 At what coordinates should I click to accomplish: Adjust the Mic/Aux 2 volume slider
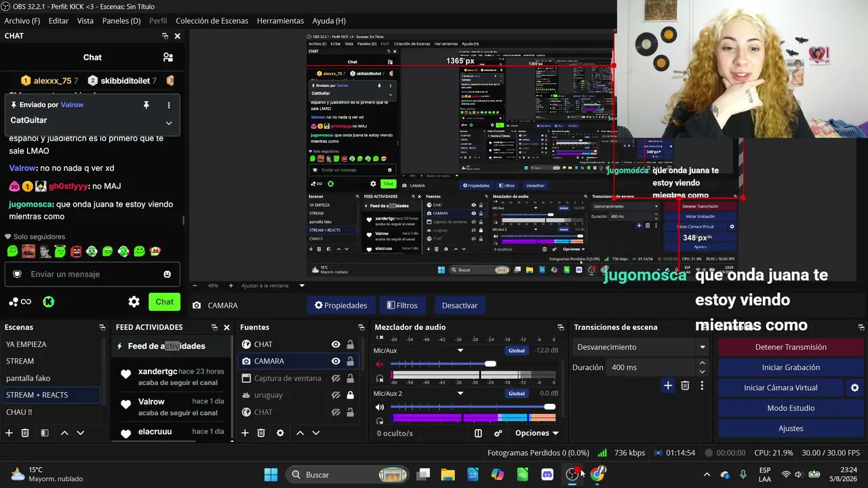tap(549, 407)
